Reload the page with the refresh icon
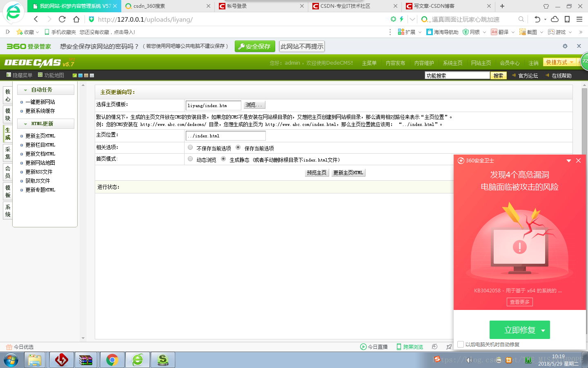 click(x=62, y=19)
